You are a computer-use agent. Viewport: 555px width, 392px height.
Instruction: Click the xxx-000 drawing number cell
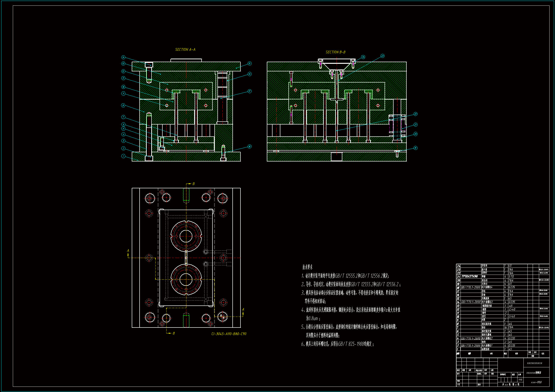pyautogui.click(x=536, y=382)
